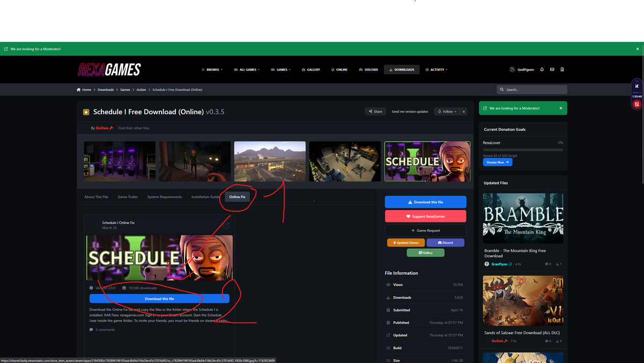
Task: Click the Donate Now button
Action: 497,162
